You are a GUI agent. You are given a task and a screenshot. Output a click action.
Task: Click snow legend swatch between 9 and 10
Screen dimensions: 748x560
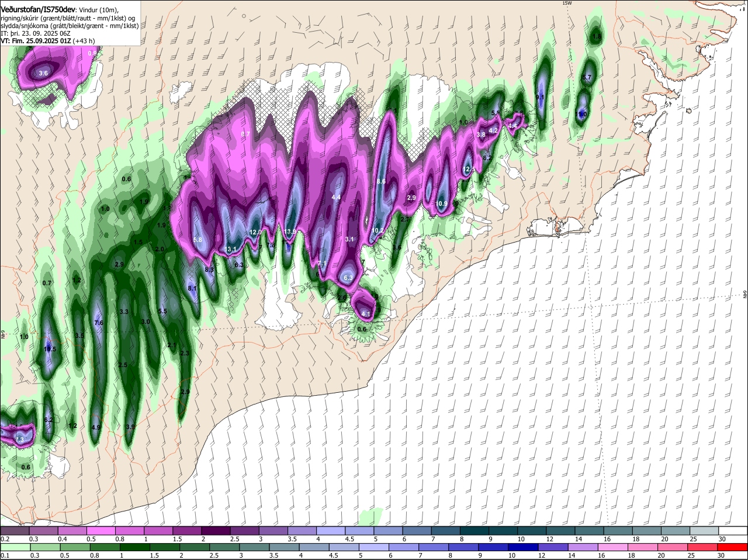click(503, 530)
